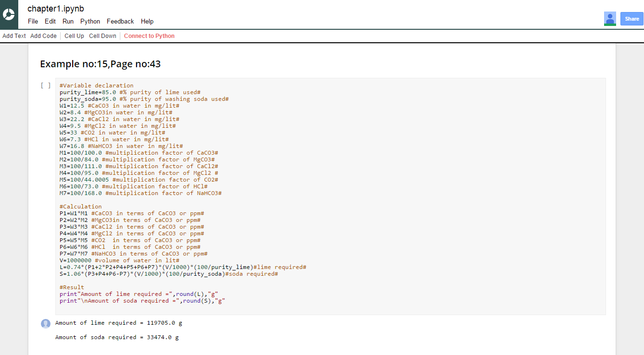Select output 'Amount of lime required = 119705.0 g'

[119, 323]
